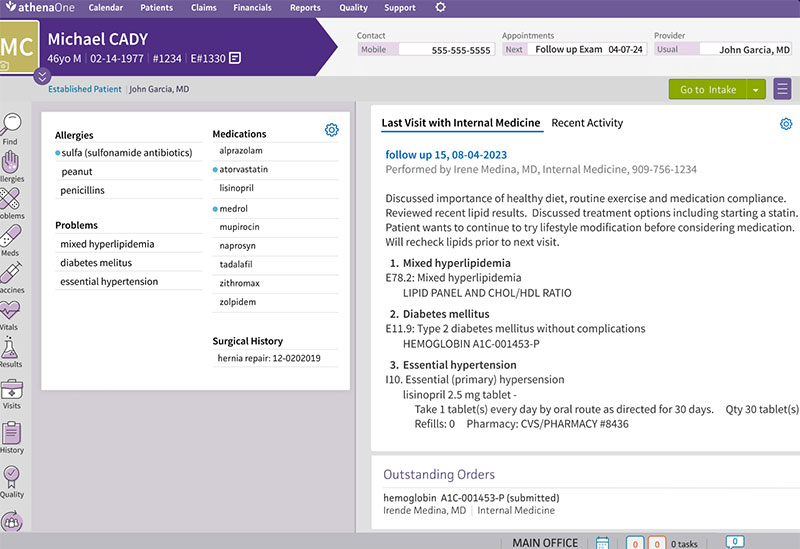Screen dimensions: 800x549
Task: Open the Visits briefcase icon
Action: tap(11, 389)
